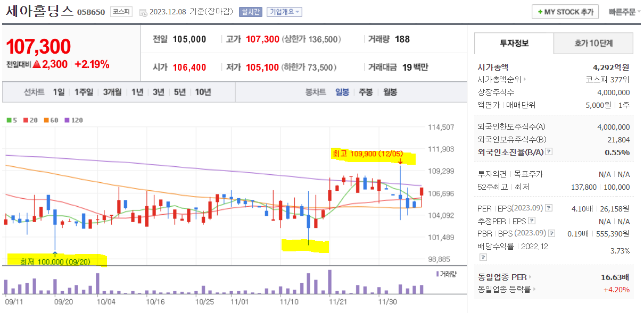The width and height of the screenshot is (644, 313).
Task: Click the 투자의견 목표주가 row label
Action: 510,174
